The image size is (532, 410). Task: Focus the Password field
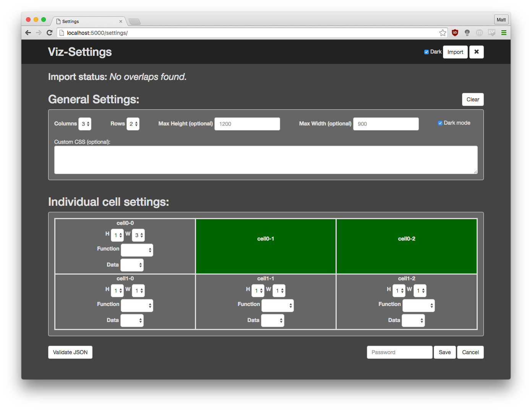pyautogui.click(x=400, y=352)
